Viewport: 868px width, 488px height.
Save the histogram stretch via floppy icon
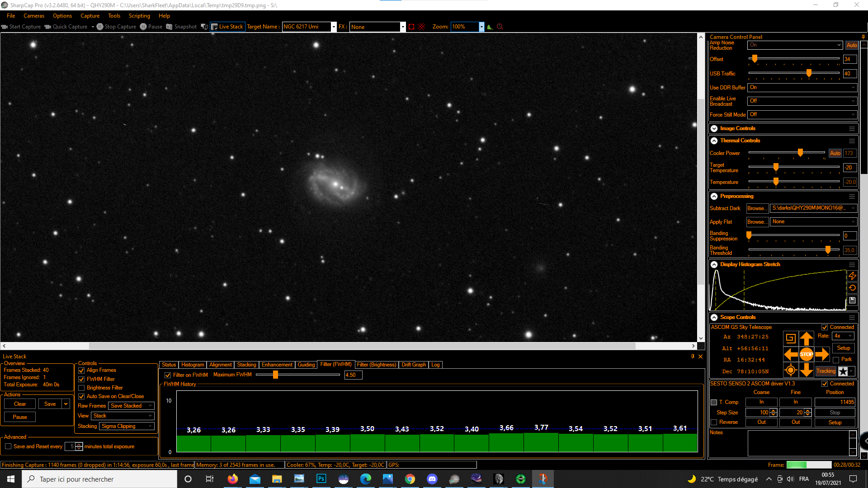[x=852, y=300]
